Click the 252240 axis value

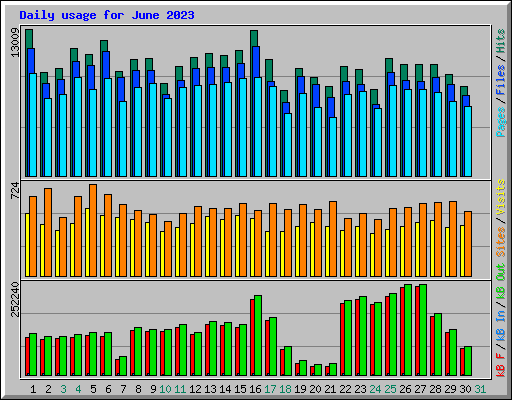click(x=15, y=299)
